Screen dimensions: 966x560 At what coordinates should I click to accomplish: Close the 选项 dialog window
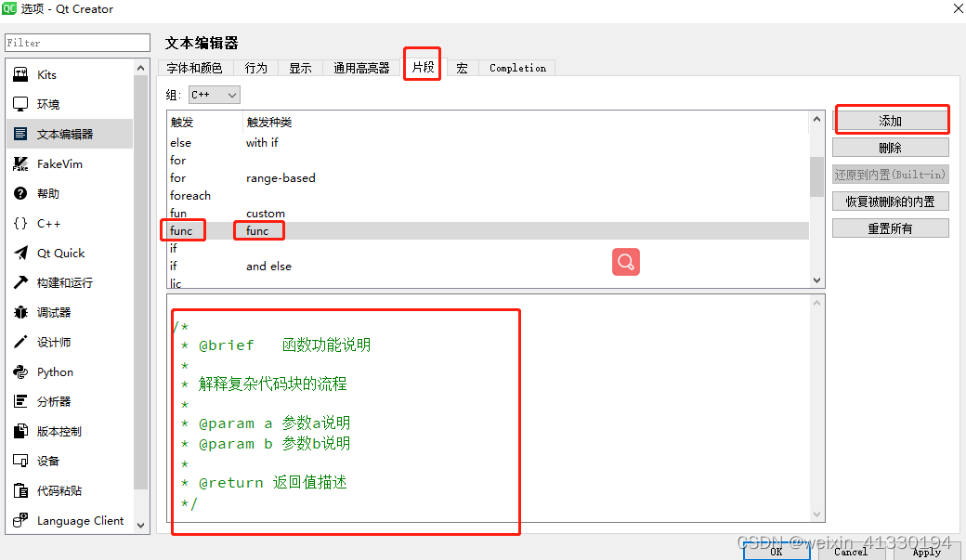[x=958, y=8]
